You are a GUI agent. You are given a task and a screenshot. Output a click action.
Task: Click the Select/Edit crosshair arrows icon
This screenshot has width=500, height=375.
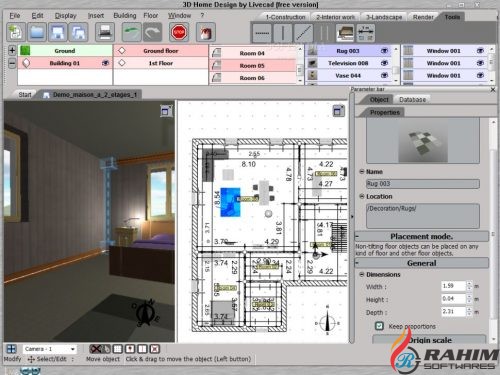[x=31, y=359]
